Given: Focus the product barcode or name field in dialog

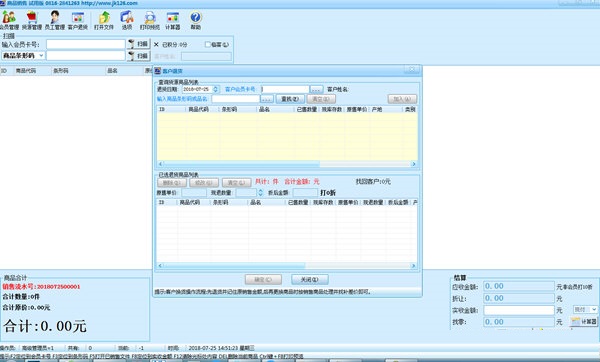Looking at the screenshot, I should [x=235, y=99].
